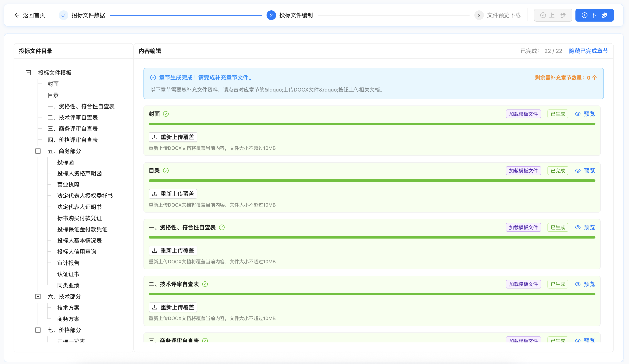Click the 下一步 button
629x364 pixels.
point(594,15)
